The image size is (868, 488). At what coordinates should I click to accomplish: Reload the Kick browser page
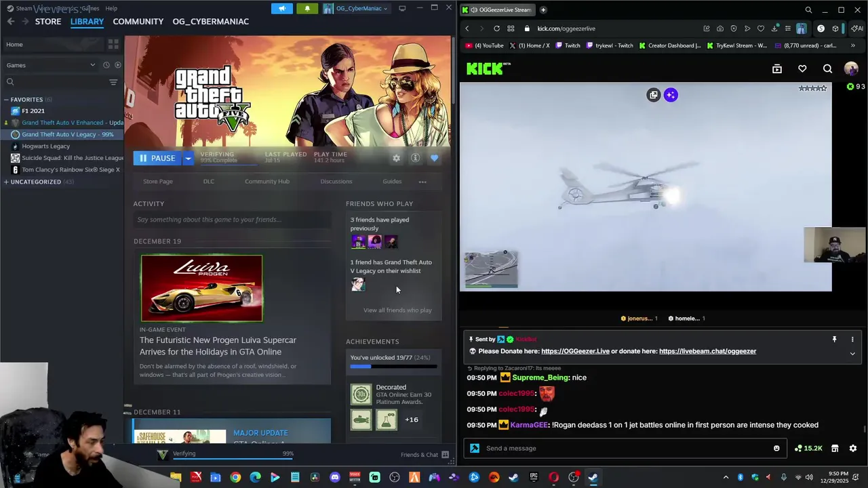pos(496,28)
